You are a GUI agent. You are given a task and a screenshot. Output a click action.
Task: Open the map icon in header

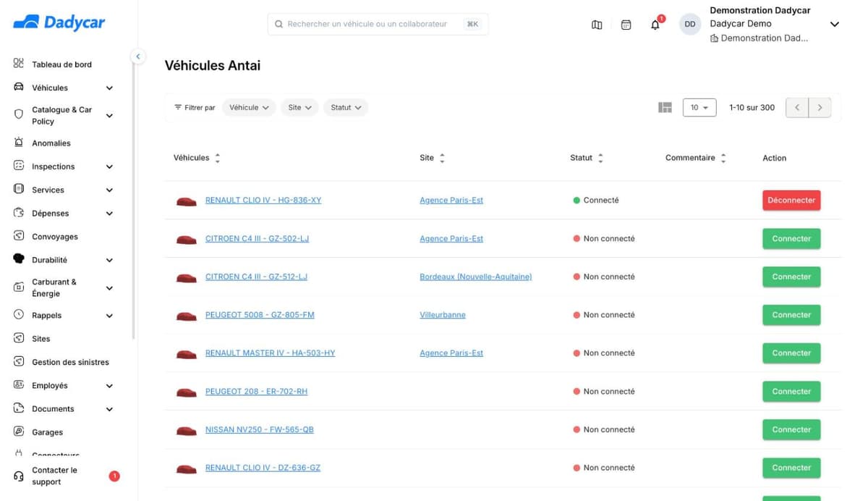point(597,25)
